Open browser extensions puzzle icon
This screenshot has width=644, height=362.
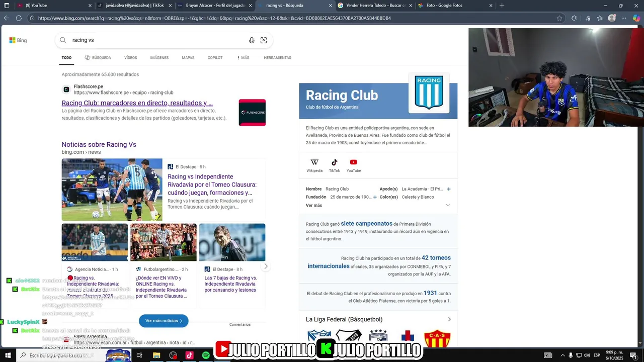[574, 18]
